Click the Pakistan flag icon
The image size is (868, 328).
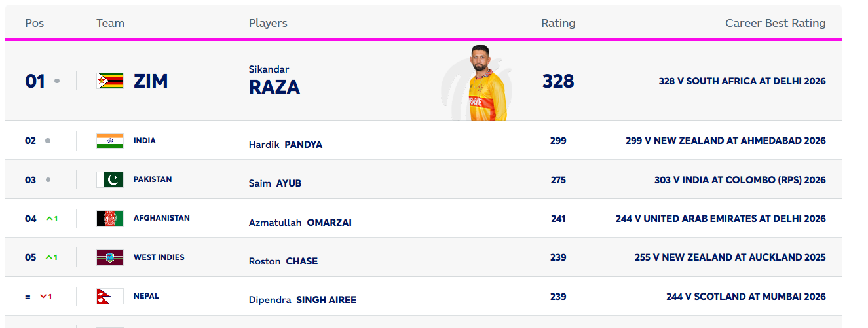[109, 179]
